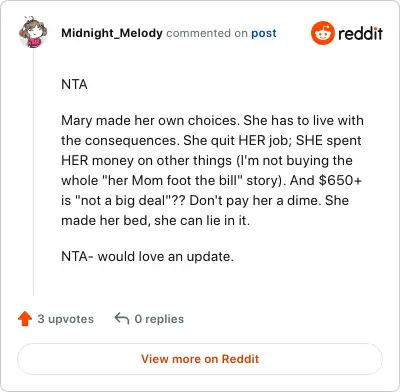Viewport: 400px width, 392px height.
Task: Click the orange upvote arrow icon
Action: point(25,319)
